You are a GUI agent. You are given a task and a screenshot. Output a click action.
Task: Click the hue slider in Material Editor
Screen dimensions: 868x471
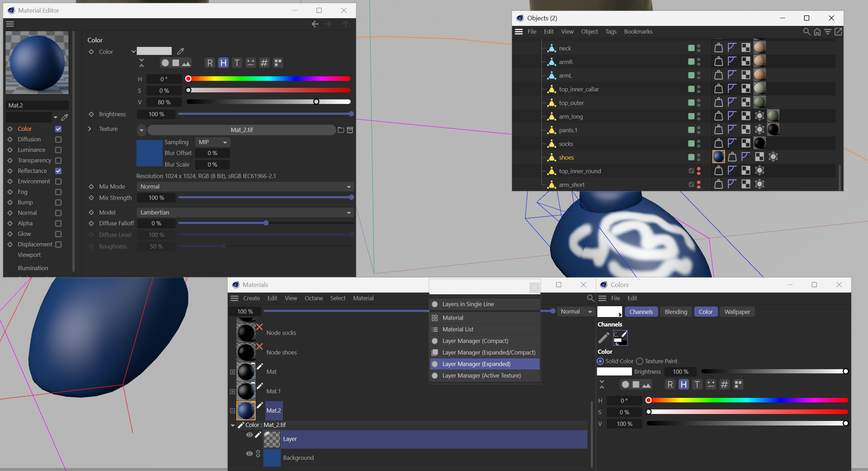pos(268,79)
